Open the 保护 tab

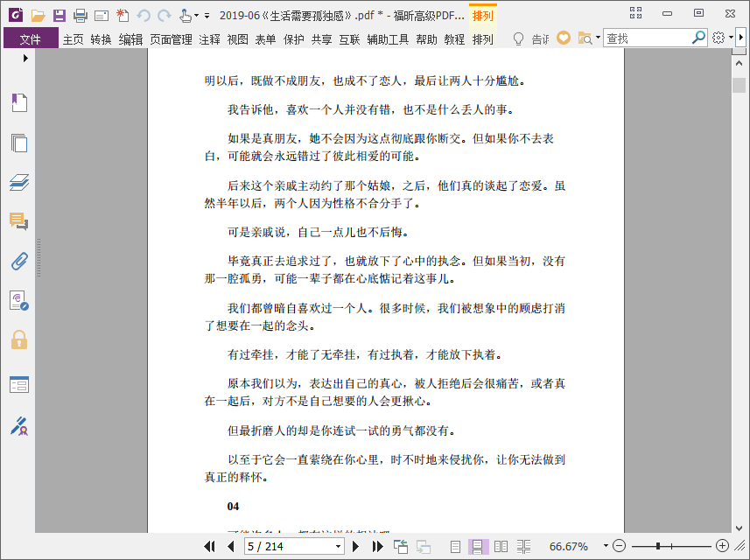pos(294,39)
